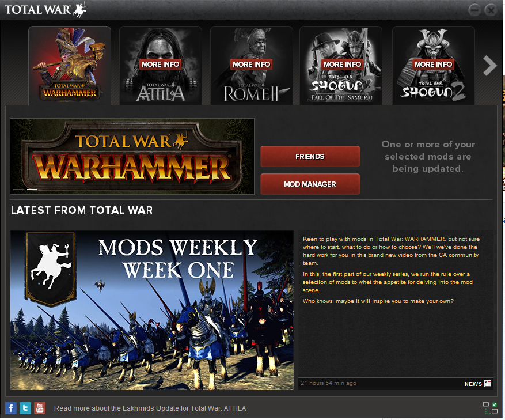Open the Twitter social icon

tap(25, 408)
